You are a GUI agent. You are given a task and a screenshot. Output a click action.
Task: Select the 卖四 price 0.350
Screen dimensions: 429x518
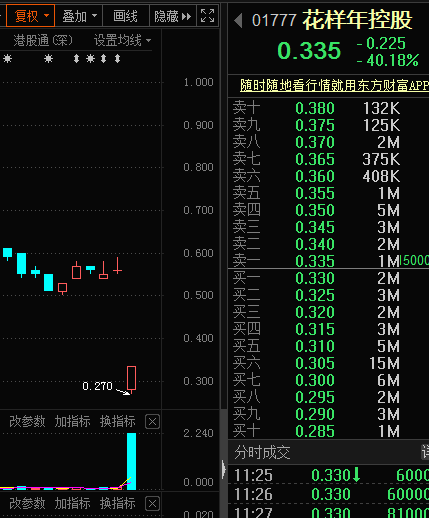[x=315, y=210]
